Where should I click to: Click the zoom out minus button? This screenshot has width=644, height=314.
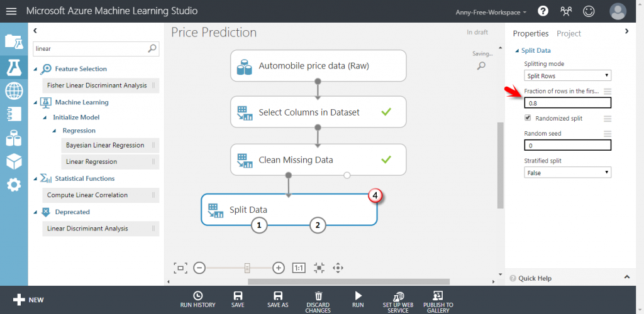pyautogui.click(x=199, y=268)
